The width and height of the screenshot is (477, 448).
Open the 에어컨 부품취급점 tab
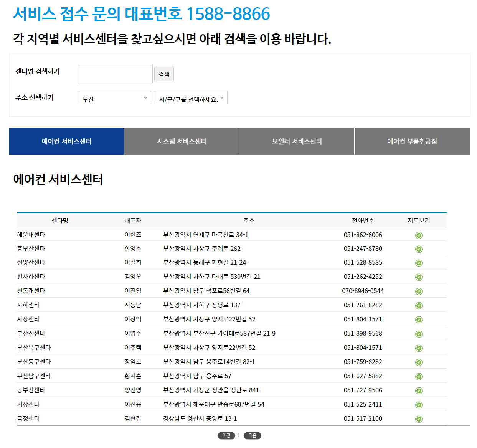[412, 141]
